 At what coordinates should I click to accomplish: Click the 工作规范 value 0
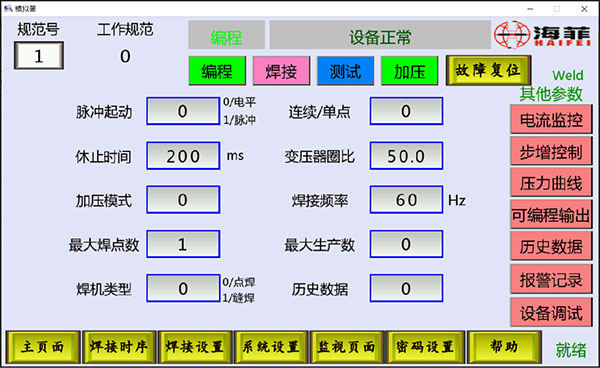(x=125, y=56)
